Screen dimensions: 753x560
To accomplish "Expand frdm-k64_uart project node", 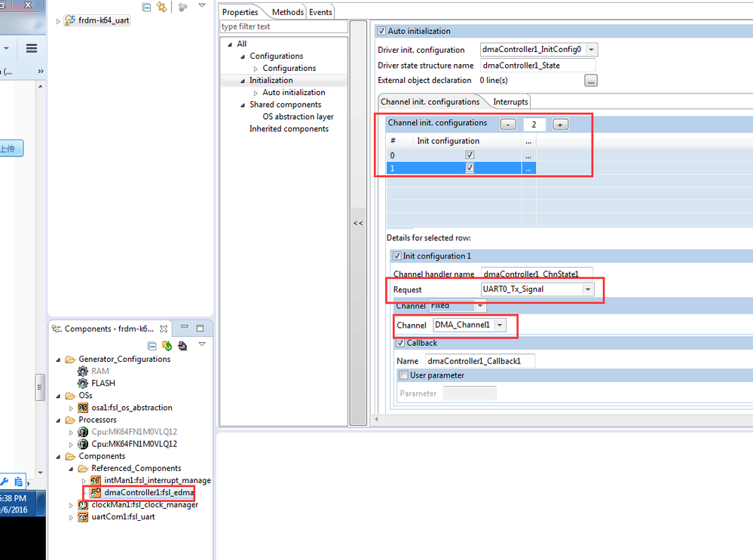I will click(58, 21).
